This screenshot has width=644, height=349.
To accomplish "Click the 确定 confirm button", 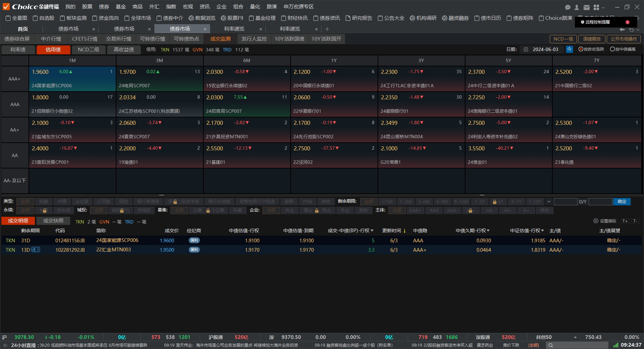I will point(622,201).
